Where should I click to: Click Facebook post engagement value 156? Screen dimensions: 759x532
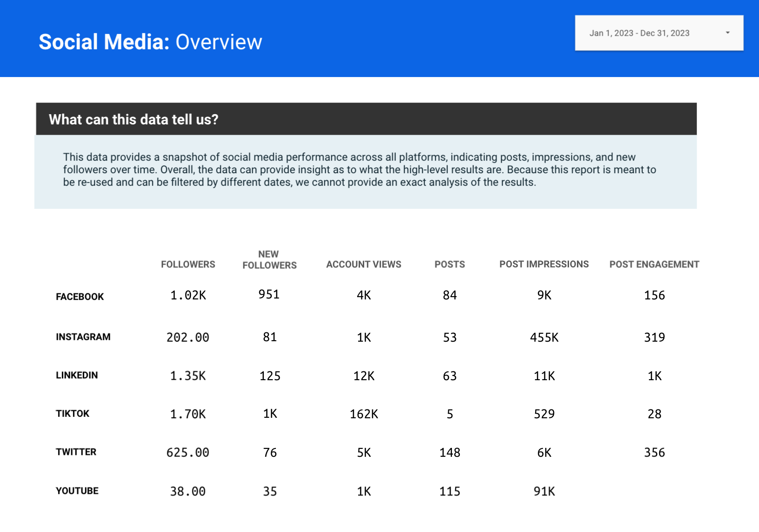pos(654,295)
